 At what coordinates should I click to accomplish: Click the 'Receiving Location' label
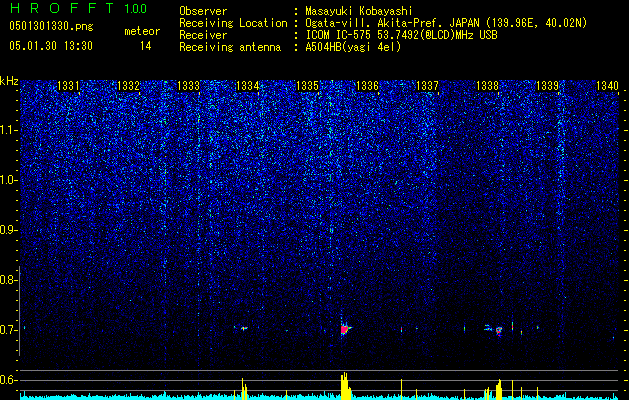click(233, 23)
